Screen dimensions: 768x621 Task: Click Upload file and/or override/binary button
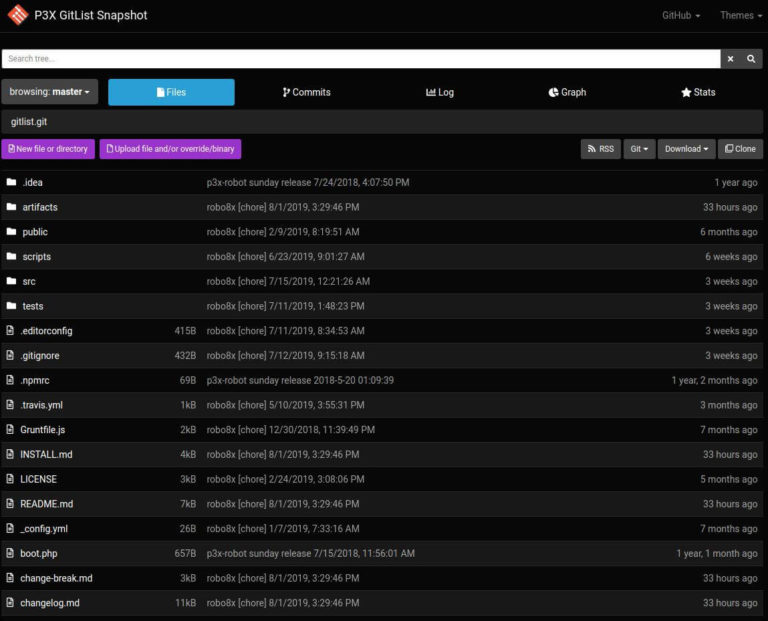click(170, 149)
